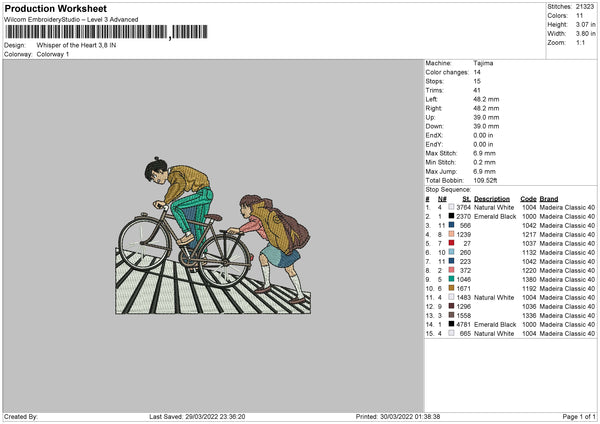Click the Description column header
Viewport: 600px width, 424px height.
tap(492, 199)
